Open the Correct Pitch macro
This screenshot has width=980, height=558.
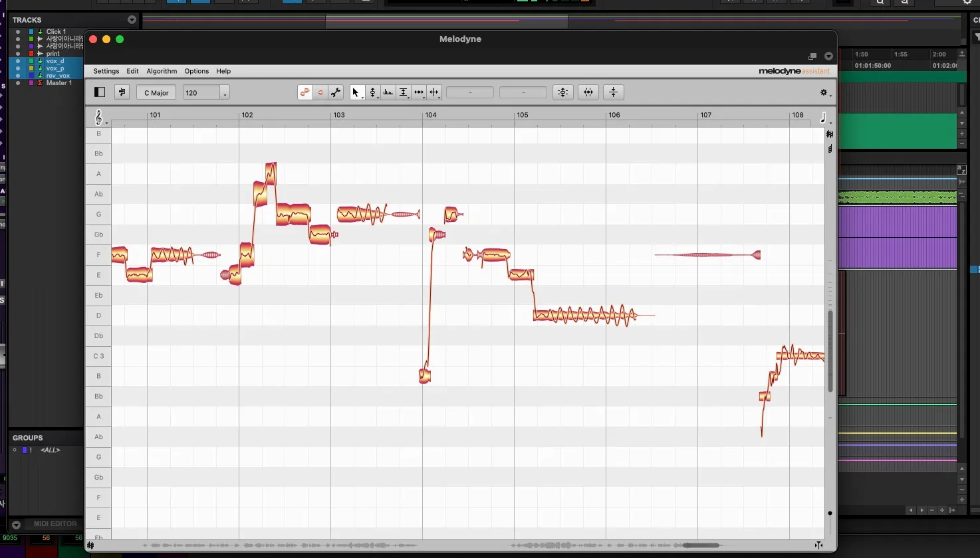563,92
